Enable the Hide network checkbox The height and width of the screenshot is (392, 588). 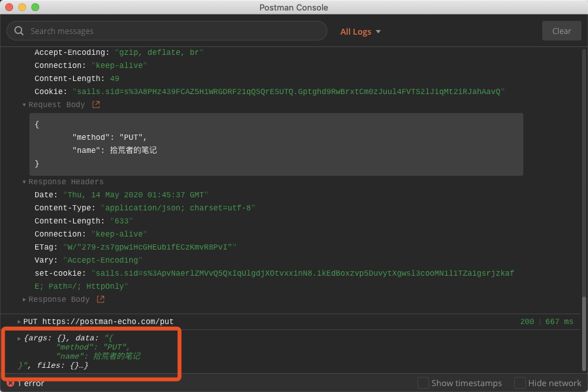point(520,383)
